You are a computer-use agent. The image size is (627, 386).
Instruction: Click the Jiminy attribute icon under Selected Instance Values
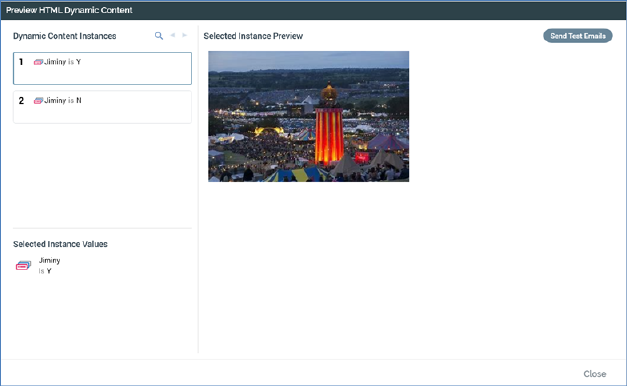click(x=23, y=266)
